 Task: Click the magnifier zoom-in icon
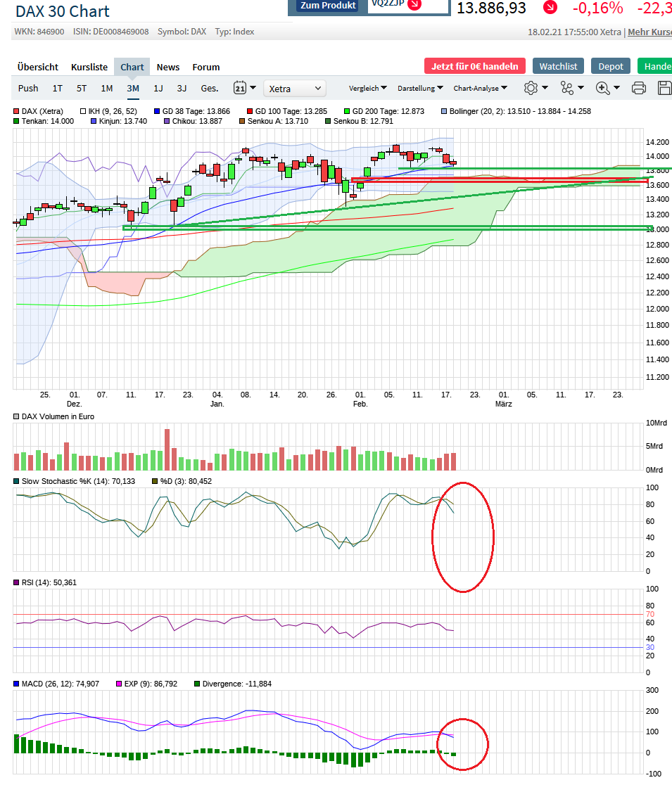pos(602,88)
